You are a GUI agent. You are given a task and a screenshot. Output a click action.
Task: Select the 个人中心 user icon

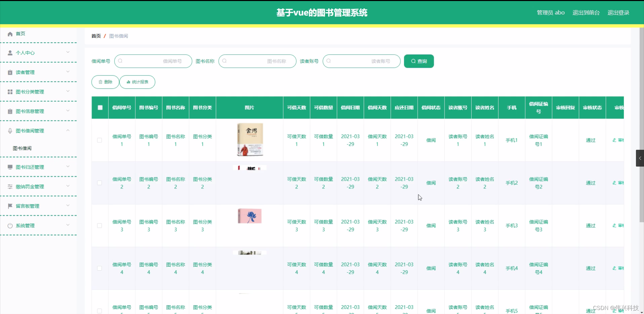click(x=10, y=53)
